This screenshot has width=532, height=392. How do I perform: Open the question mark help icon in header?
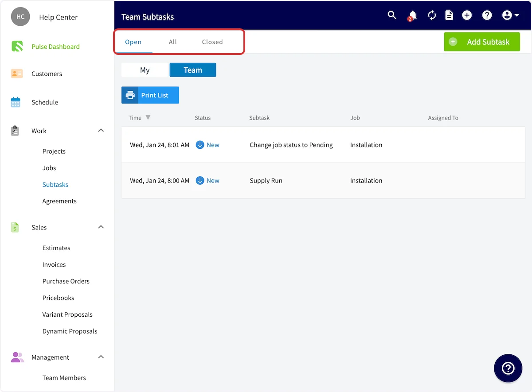point(487,16)
